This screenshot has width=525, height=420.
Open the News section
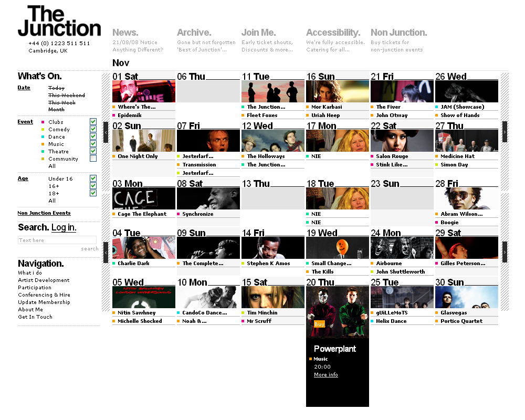pos(125,33)
